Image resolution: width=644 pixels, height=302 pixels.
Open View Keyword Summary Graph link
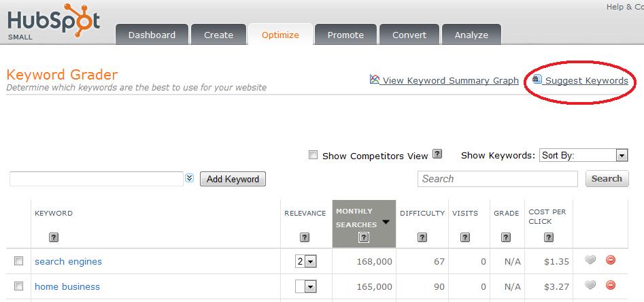[451, 80]
